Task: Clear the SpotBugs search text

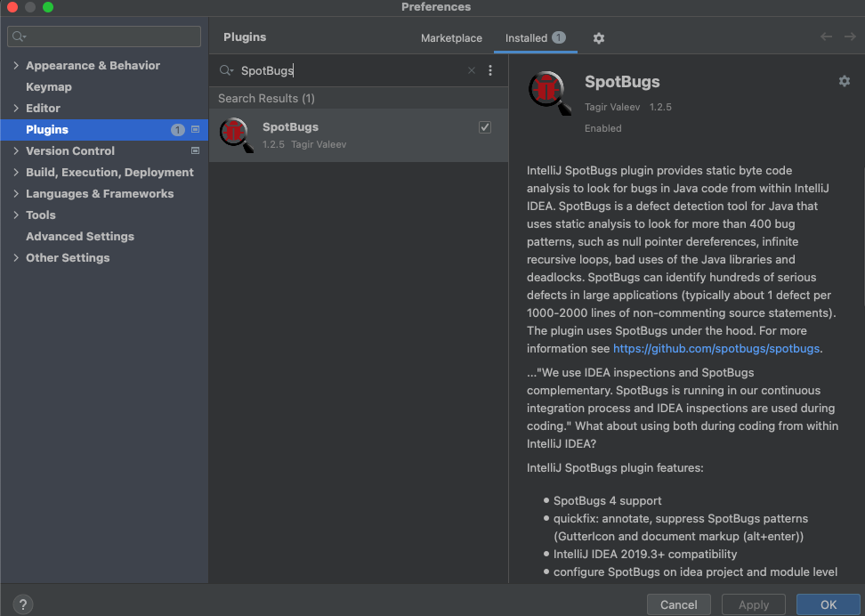Action: (x=471, y=70)
